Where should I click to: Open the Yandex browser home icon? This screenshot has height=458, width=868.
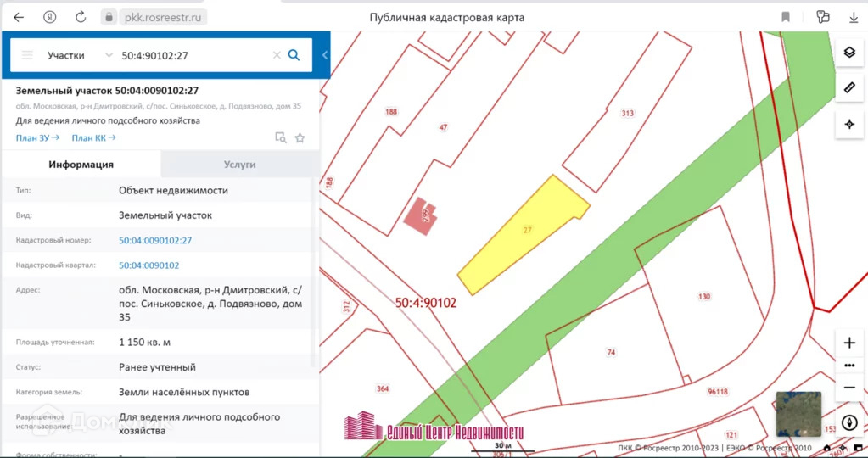[x=50, y=17]
